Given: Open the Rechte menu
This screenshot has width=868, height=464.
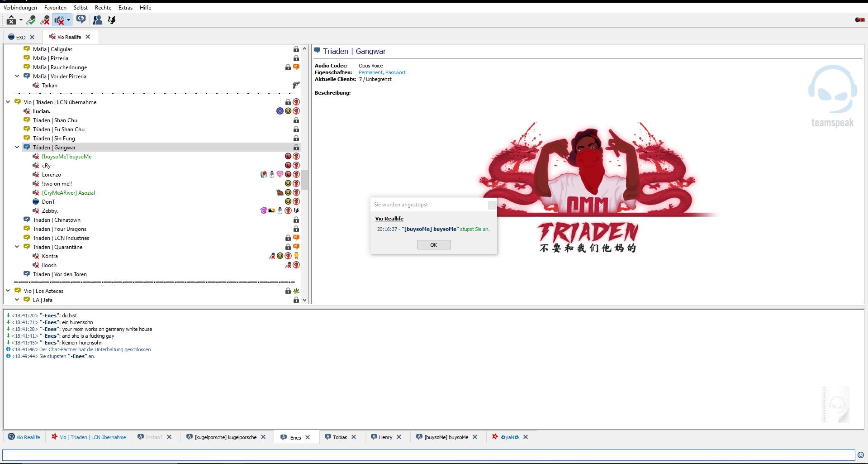Looking at the screenshot, I should pyautogui.click(x=103, y=8).
